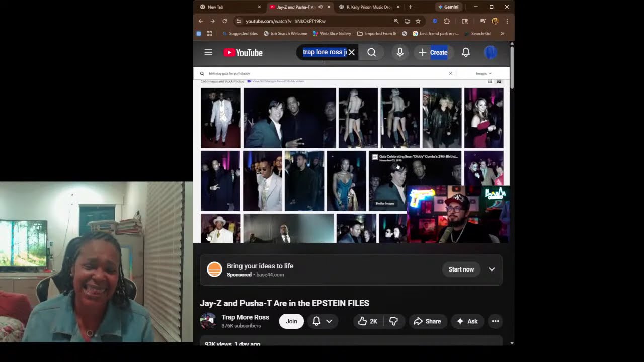Dislike the video with thumbs down
The image size is (644, 362).
(x=394, y=321)
